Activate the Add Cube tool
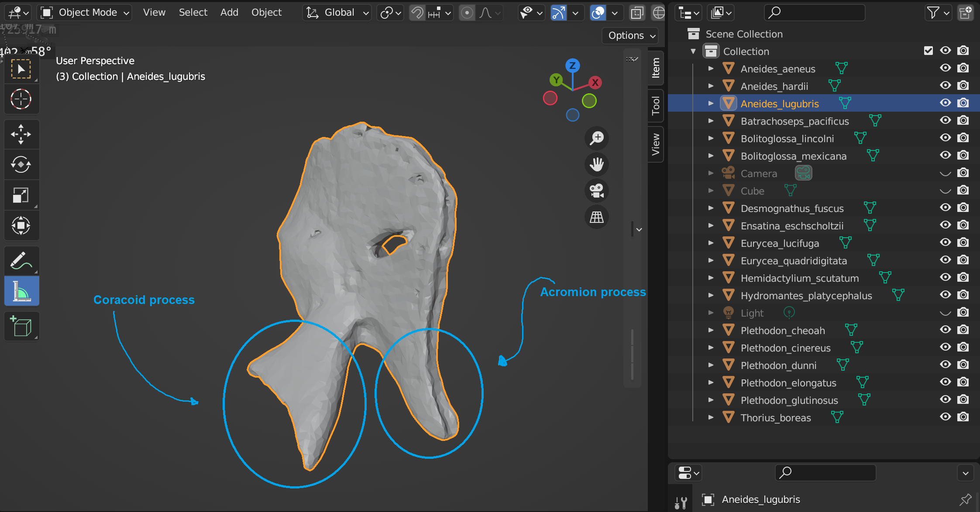 point(21,326)
